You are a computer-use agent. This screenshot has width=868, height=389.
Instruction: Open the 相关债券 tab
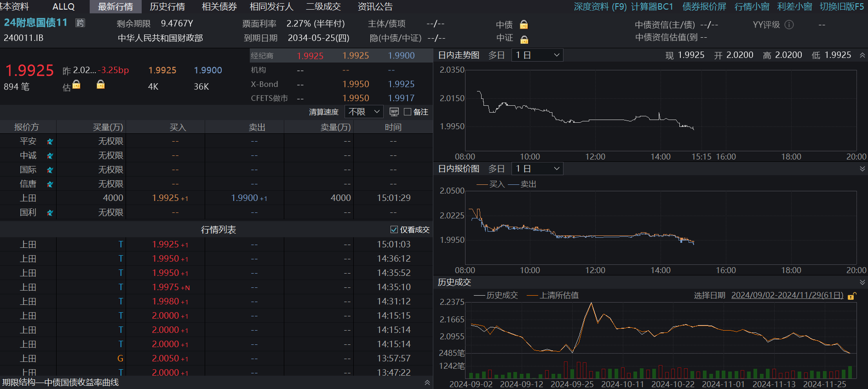[219, 6]
